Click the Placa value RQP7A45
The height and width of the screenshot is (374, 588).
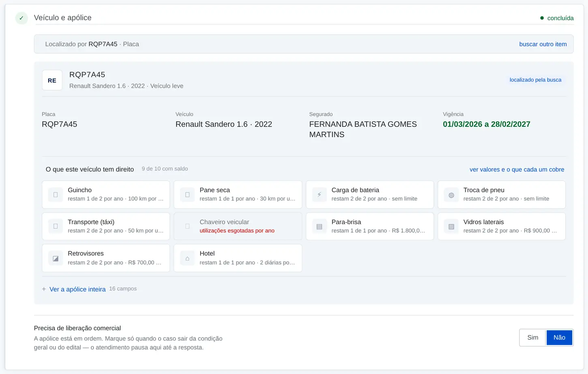click(60, 124)
